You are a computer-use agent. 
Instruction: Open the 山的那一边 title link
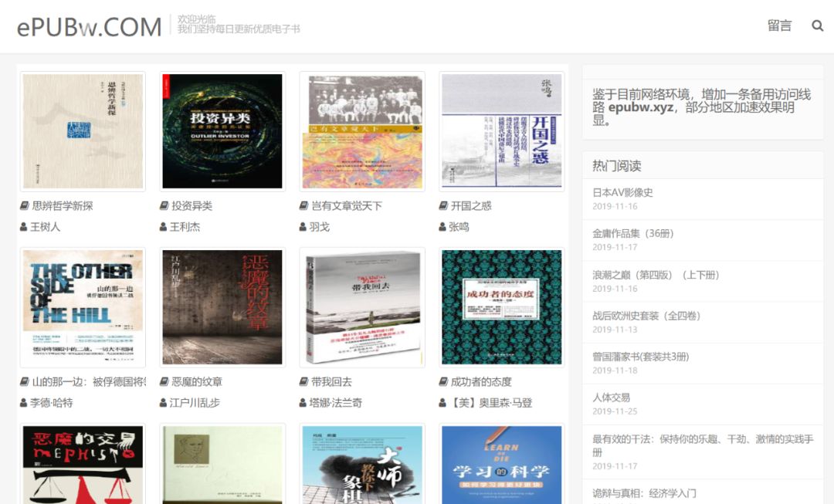[x=89, y=382]
